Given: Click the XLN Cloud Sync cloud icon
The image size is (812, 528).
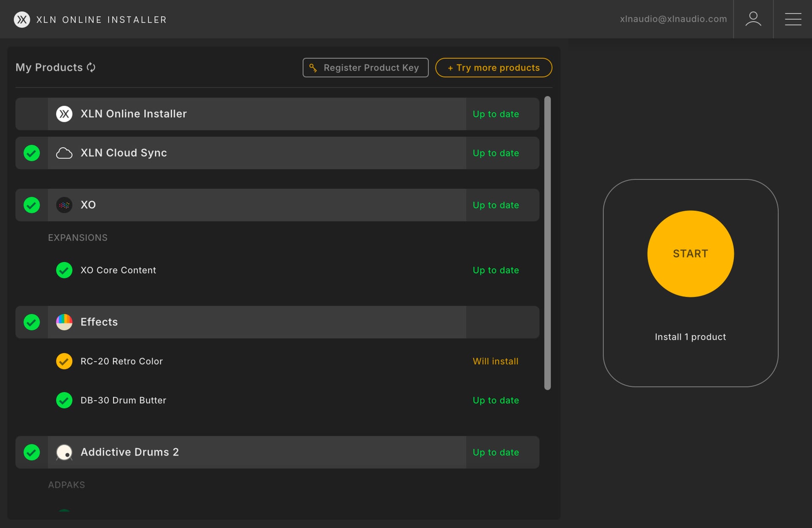Looking at the screenshot, I should (x=64, y=153).
